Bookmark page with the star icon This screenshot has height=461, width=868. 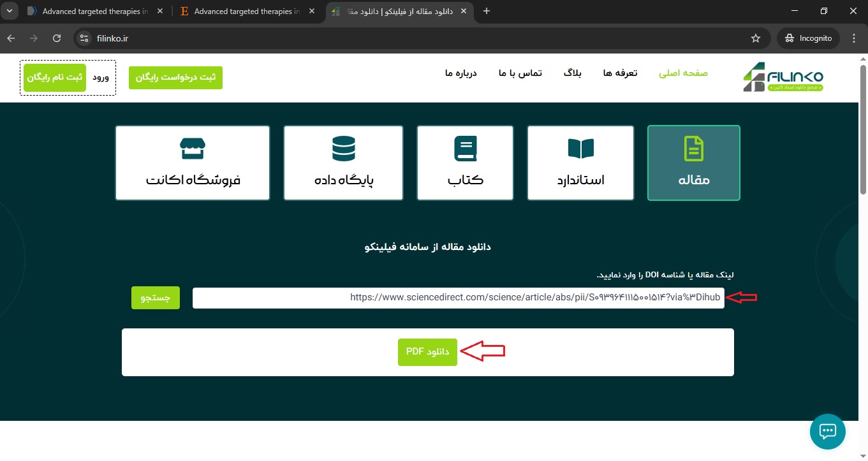(756, 38)
